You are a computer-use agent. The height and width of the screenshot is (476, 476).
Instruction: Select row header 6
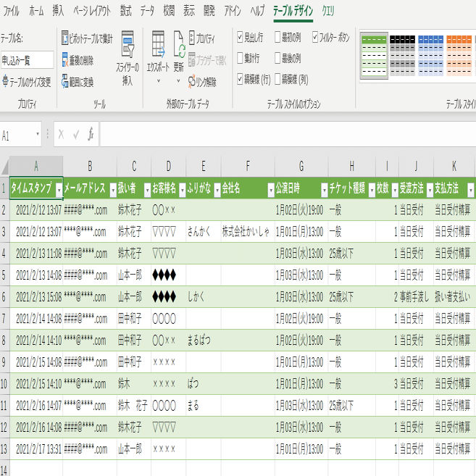pos(4,297)
